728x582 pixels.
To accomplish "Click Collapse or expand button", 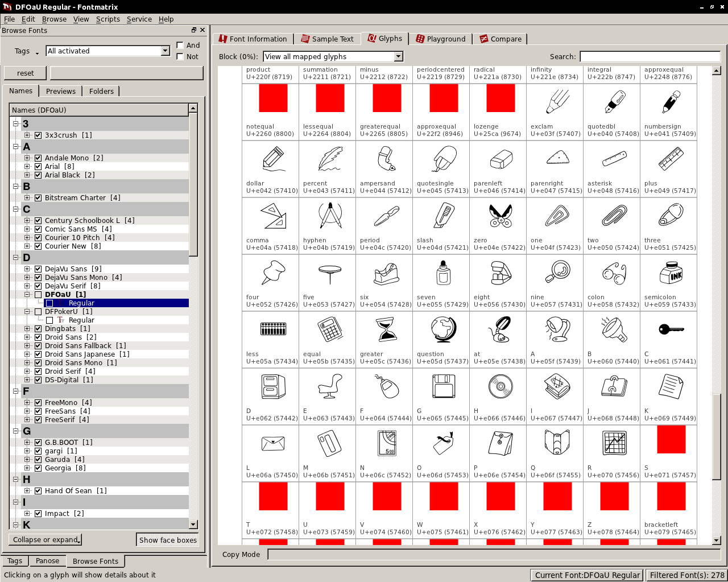I will 45,539.
